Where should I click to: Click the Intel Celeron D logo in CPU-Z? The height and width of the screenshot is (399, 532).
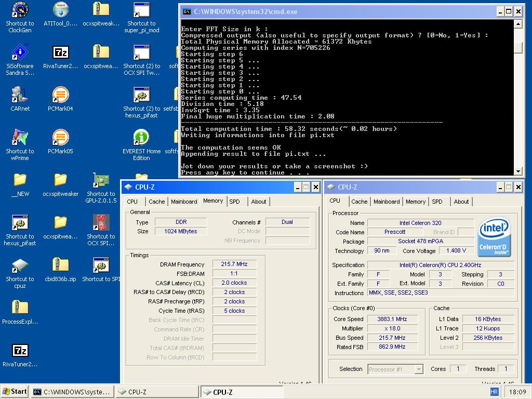495,236
